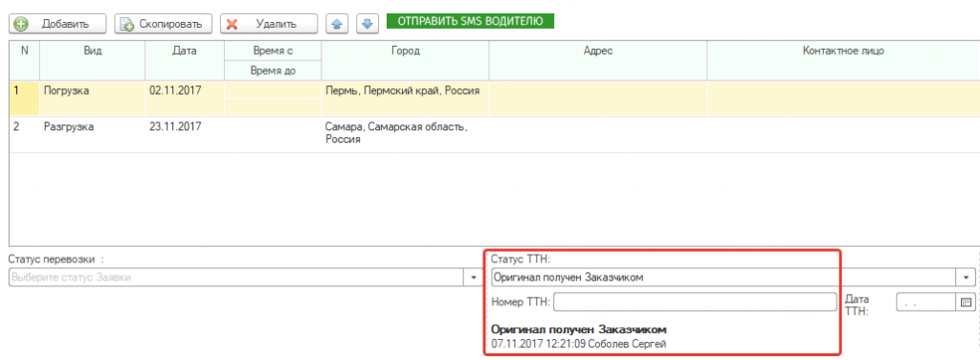
Task: Click the Время до column header
Action: pyautogui.click(x=273, y=71)
